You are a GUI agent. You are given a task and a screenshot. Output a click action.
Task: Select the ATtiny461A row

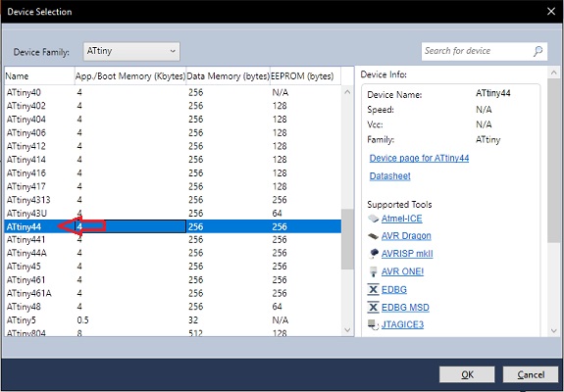(x=173, y=293)
